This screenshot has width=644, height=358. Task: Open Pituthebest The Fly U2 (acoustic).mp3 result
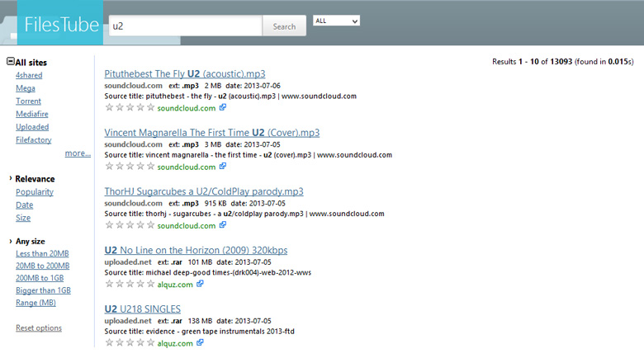[x=185, y=74]
